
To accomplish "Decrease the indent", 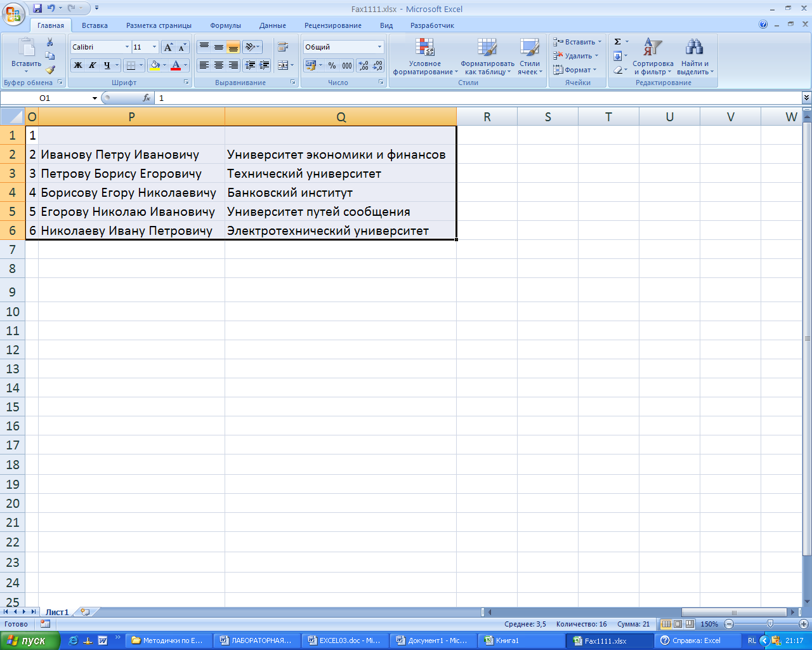I will click(250, 65).
